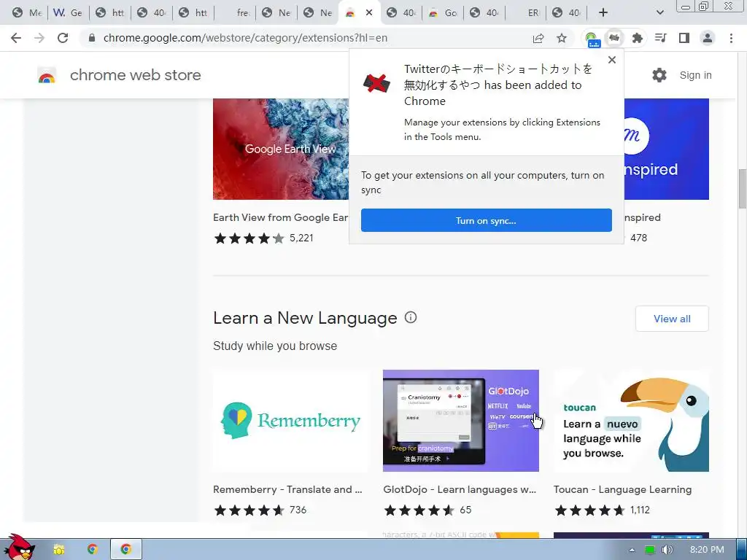Click GlotDojo 65 rating count
The width and height of the screenshot is (747, 560).
pyautogui.click(x=465, y=510)
